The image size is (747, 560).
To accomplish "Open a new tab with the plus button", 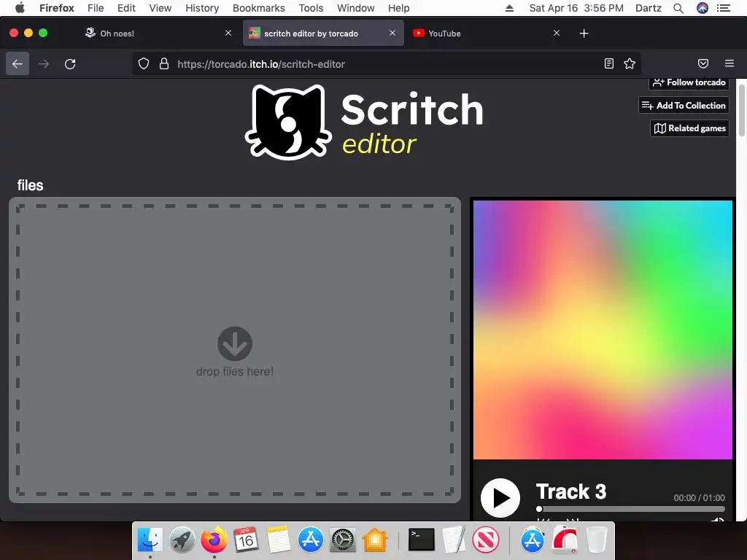I will pos(584,34).
